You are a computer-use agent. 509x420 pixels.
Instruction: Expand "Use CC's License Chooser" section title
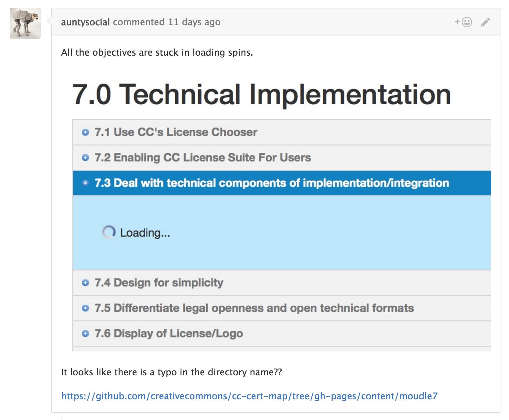coord(176,132)
